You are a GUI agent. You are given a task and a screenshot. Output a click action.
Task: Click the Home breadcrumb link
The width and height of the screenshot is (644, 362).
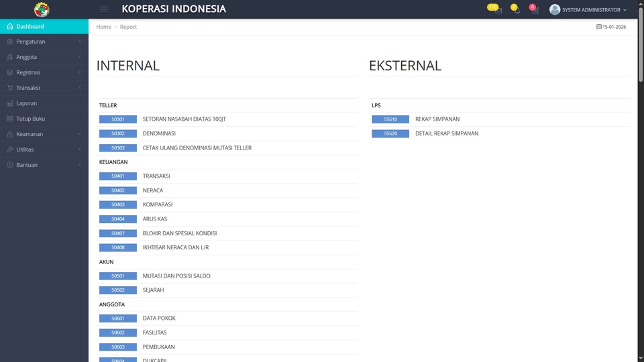pyautogui.click(x=103, y=27)
